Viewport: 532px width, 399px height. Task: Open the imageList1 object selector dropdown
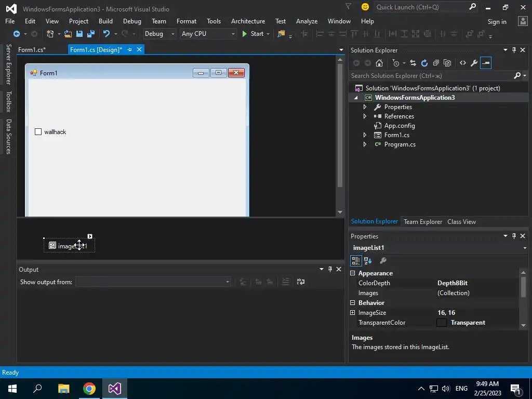coord(525,248)
